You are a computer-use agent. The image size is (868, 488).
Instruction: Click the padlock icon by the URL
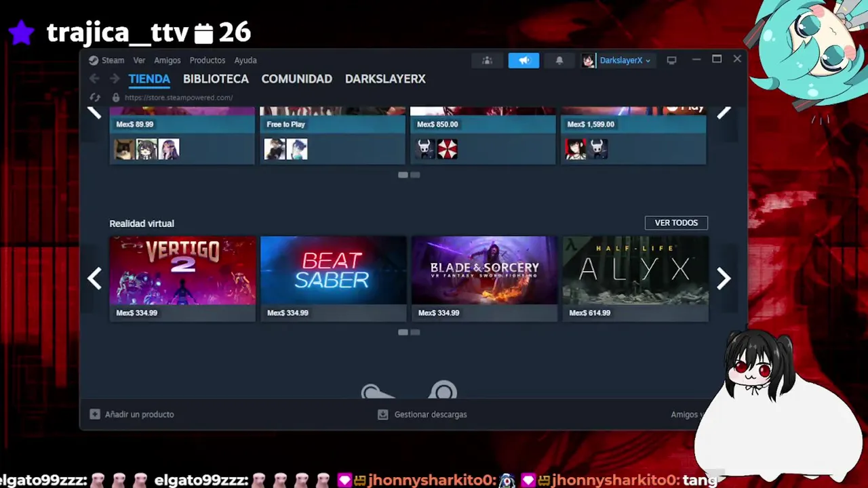(116, 98)
